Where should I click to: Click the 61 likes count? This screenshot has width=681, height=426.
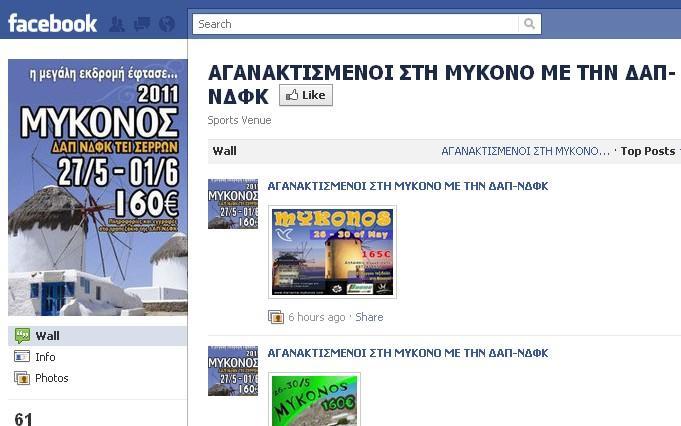click(x=23, y=419)
